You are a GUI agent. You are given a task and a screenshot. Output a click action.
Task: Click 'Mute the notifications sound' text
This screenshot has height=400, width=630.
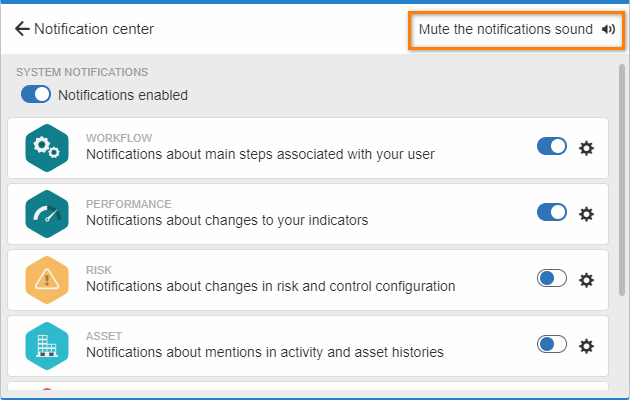pyautogui.click(x=505, y=29)
